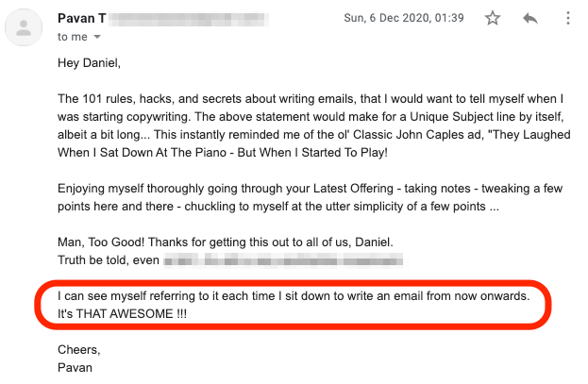Click the paragraph starting 'The 101 rules'

pos(314,125)
